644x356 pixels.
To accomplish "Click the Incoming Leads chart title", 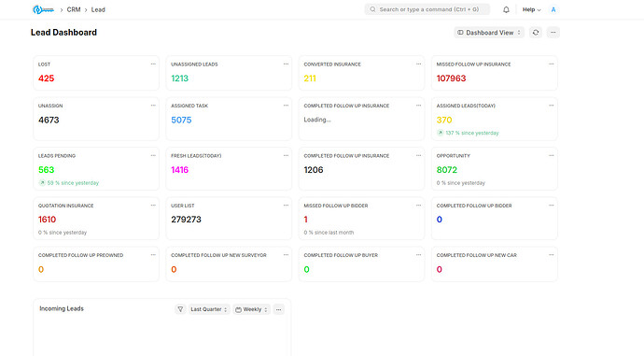I will click(62, 308).
